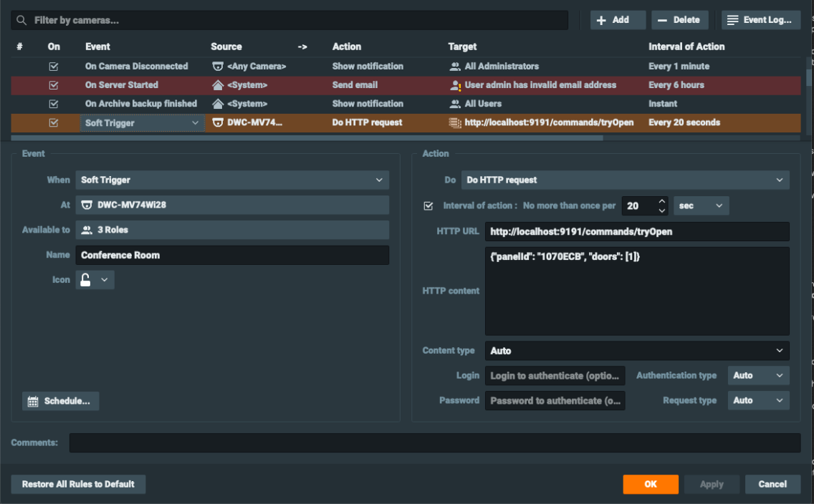
Task: Uncheck the On Server Started rule
Action: pos(54,85)
